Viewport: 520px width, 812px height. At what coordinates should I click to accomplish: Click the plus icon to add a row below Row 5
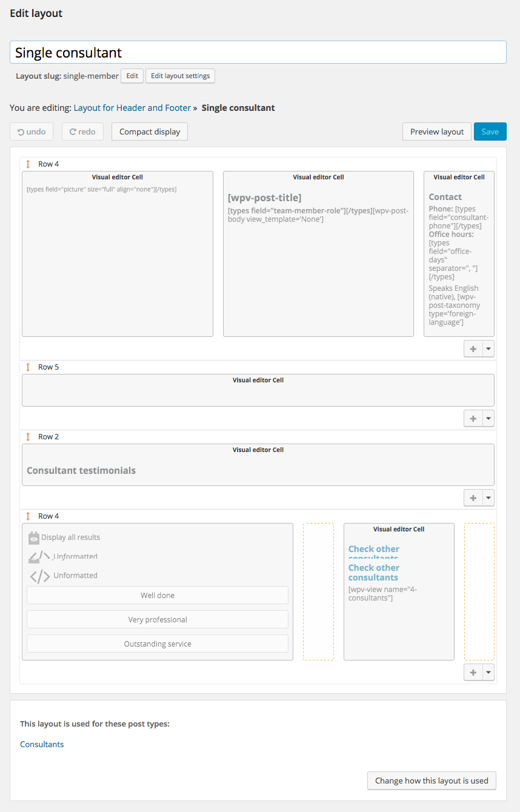[473, 418]
